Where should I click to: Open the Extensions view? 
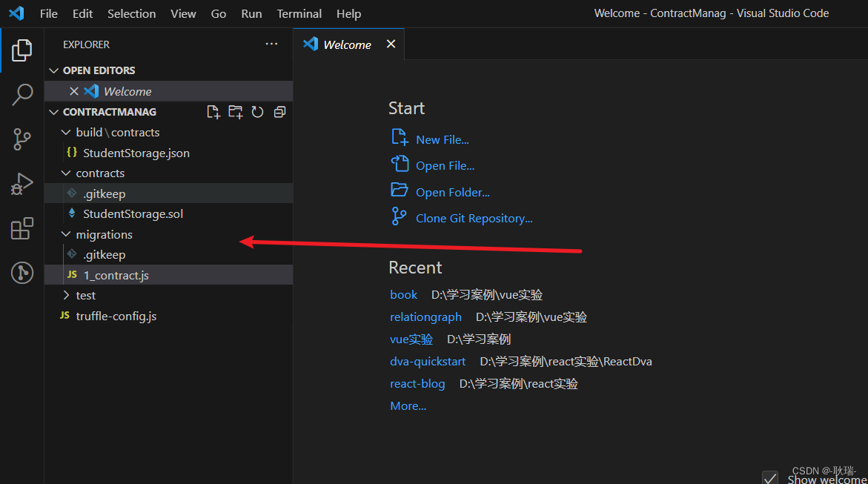(21, 228)
